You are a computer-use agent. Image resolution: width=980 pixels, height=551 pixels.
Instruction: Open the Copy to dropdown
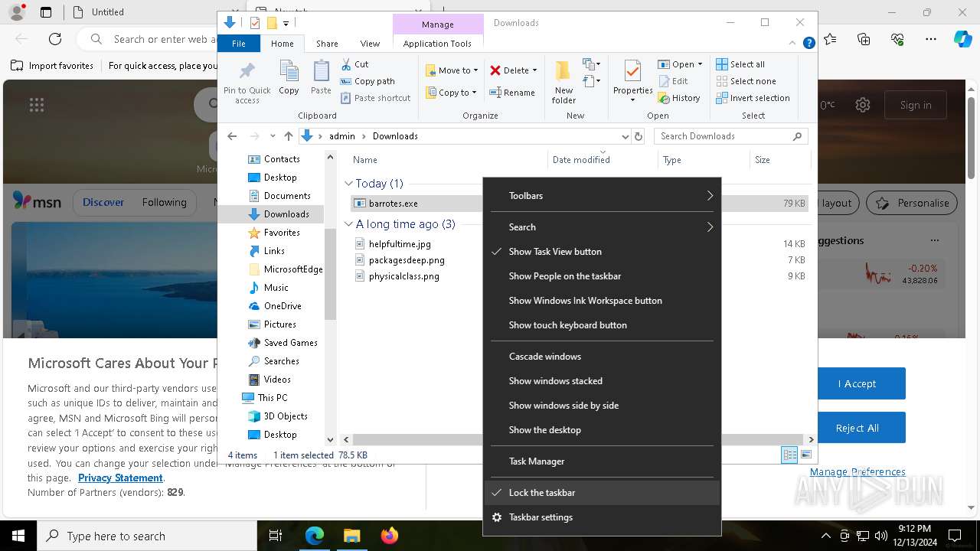pos(451,93)
